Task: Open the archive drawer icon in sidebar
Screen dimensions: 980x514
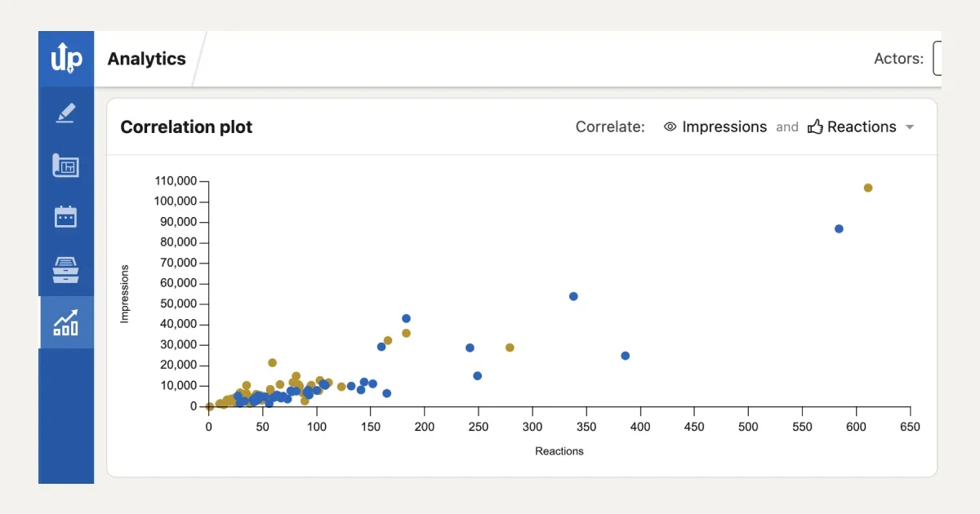Action: [x=65, y=269]
